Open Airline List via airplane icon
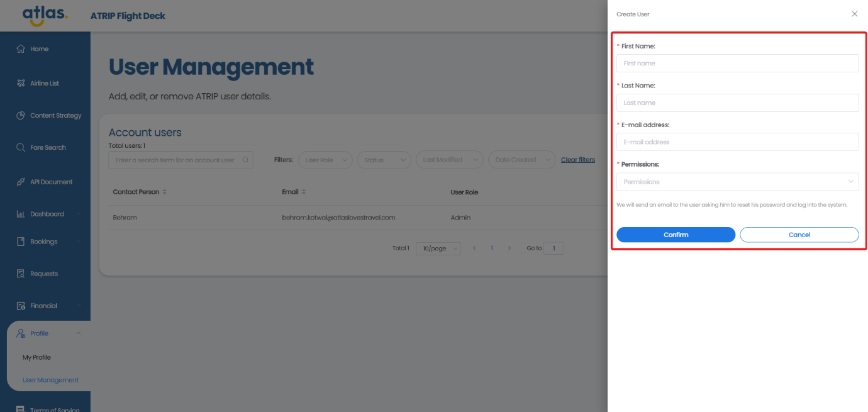 (x=21, y=83)
